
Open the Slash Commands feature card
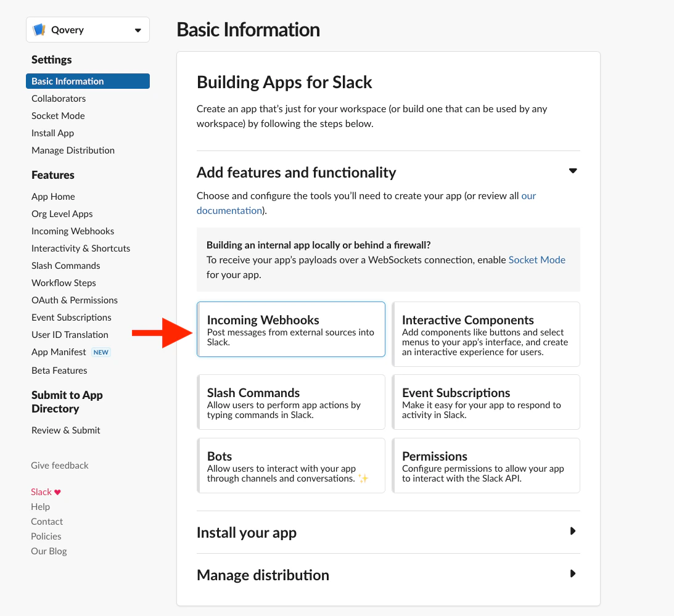pos(290,401)
